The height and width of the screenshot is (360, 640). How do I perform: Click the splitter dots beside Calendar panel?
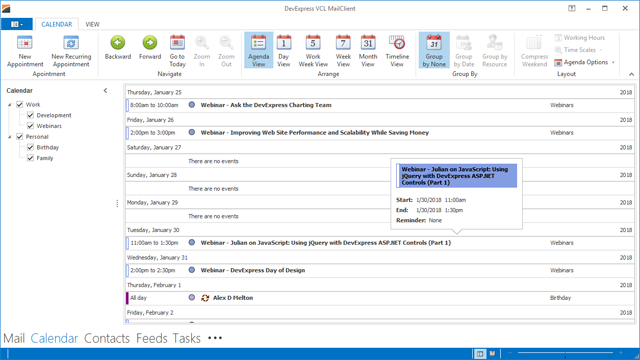point(117,203)
